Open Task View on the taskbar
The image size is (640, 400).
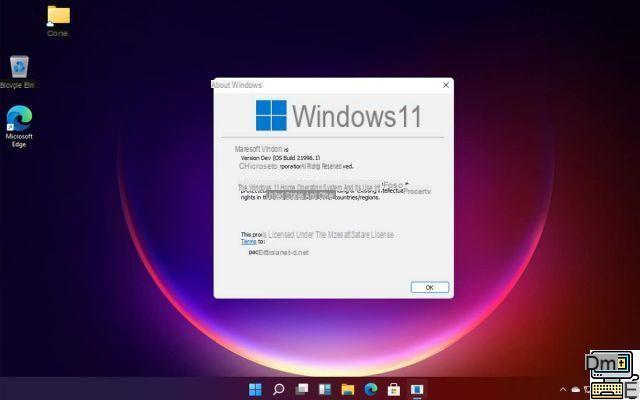tap(302, 389)
